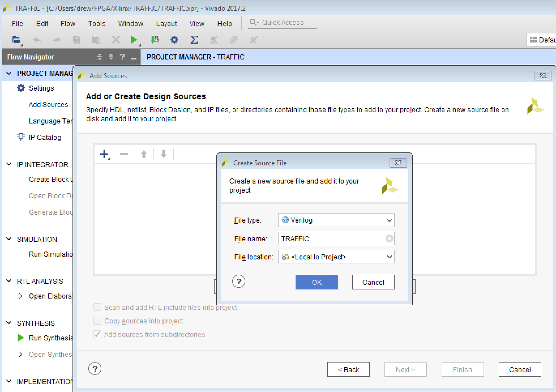The image size is (556, 392).
Task: Open the View menu
Action: [x=197, y=24]
